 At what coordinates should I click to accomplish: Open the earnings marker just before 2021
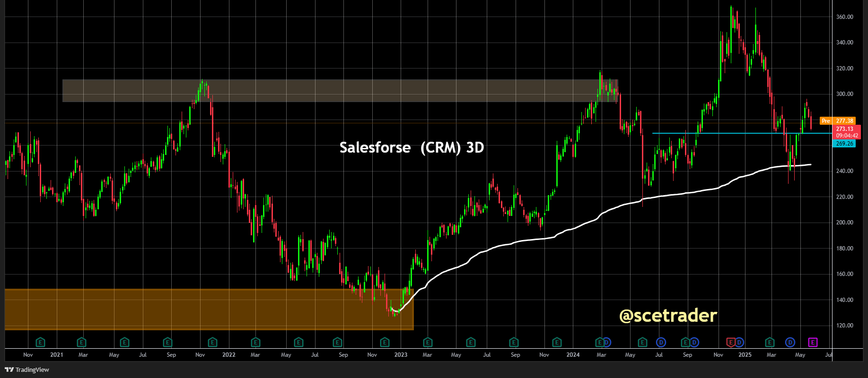point(40,342)
